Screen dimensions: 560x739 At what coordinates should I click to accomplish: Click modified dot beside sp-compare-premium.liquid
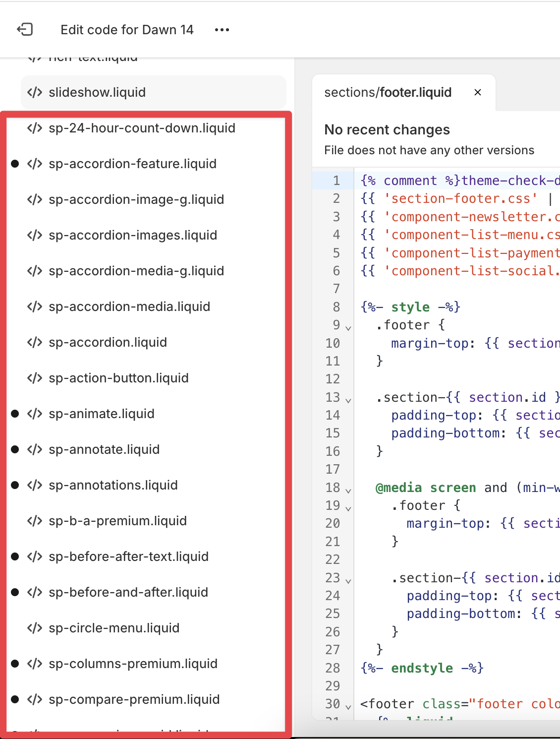tap(15, 699)
